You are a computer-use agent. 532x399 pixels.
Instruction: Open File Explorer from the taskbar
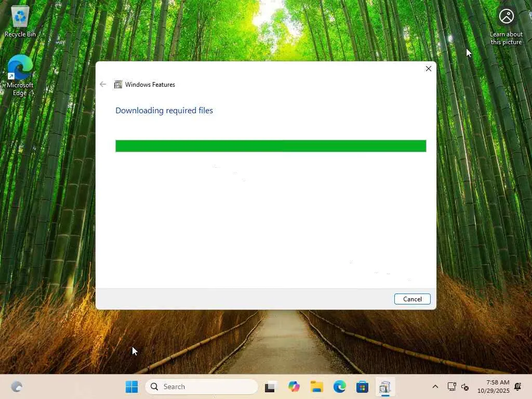316,387
